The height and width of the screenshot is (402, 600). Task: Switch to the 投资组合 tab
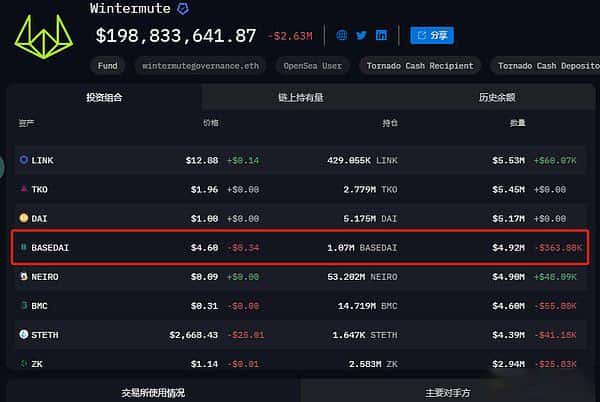coord(104,98)
